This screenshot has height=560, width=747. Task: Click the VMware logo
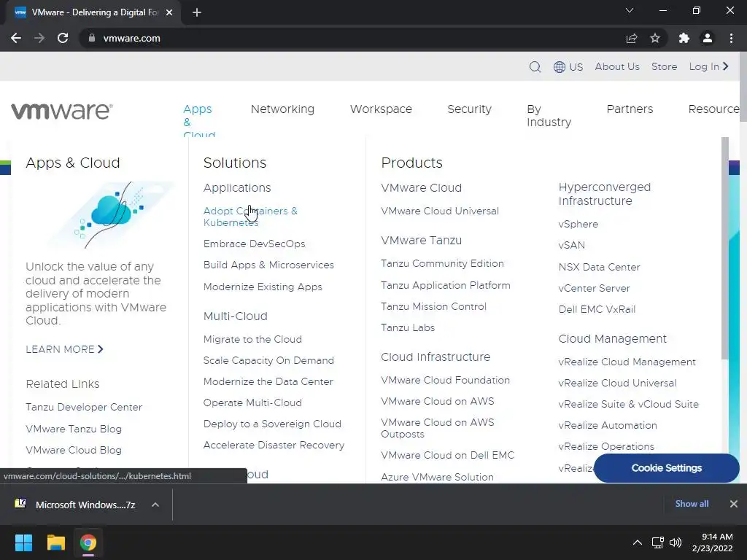pos(62,111)
